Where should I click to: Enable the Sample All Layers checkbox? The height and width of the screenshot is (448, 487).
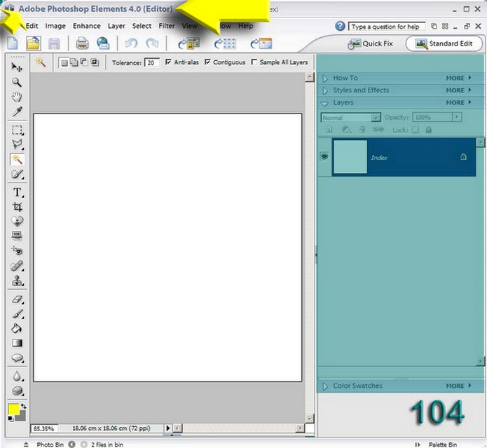[254, 62]
